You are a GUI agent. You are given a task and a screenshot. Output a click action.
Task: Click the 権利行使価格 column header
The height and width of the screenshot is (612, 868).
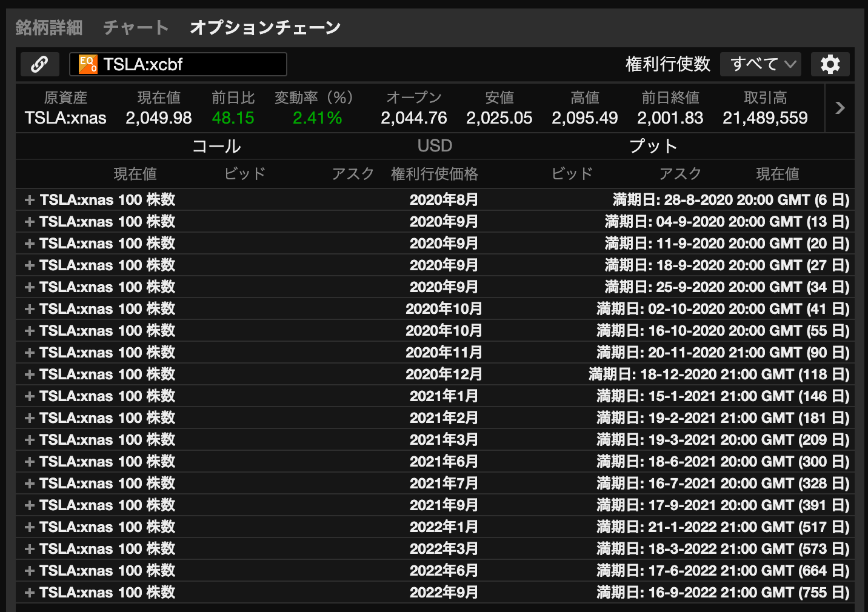(x=435, y=175)
